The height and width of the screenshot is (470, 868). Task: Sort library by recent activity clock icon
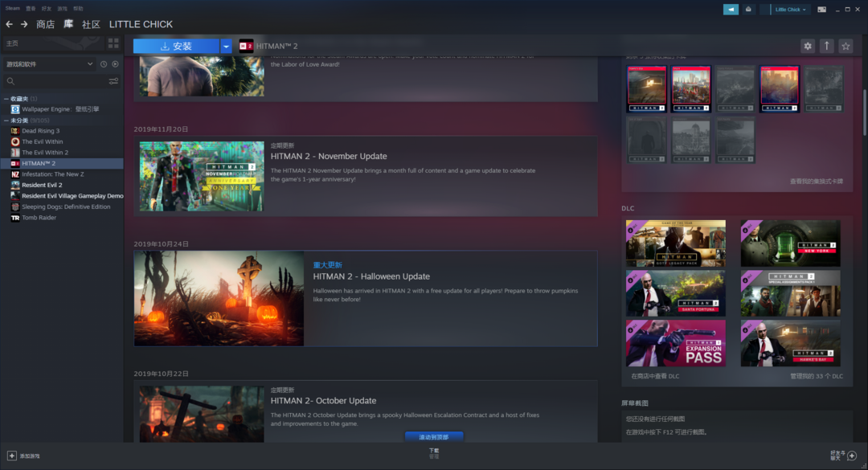pos(104,64)
